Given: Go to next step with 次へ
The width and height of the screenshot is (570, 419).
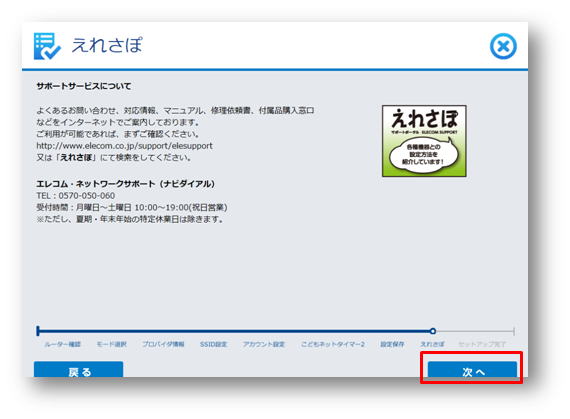Looking at the screenshot, I should pyautogui.click(x=472, y=370).
